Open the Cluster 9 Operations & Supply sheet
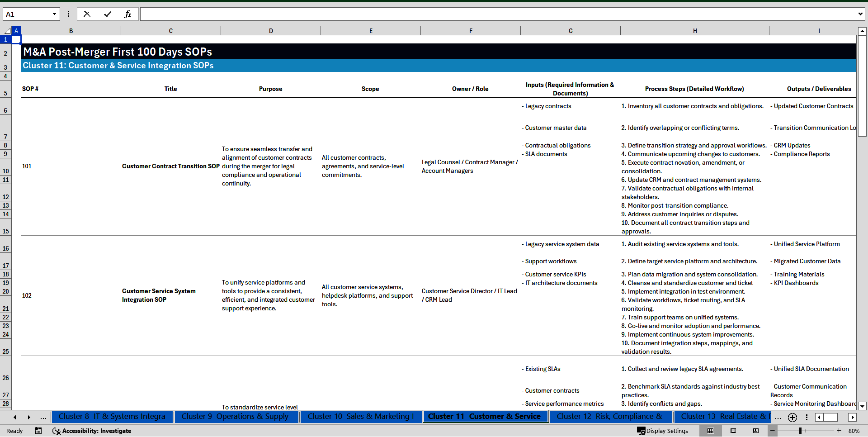868x437 pixels. (236, 417)
